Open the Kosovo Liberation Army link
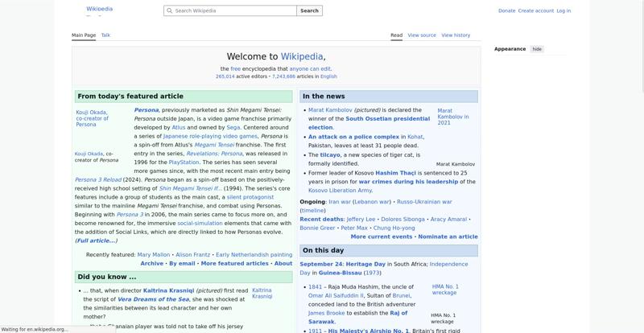 [x=340, y=191]
